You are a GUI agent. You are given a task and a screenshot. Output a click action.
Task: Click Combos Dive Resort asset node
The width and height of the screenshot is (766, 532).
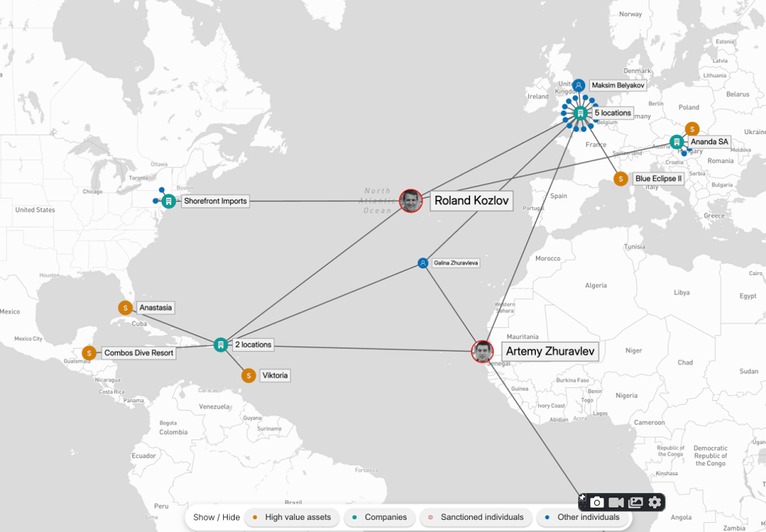pos(89,353)
